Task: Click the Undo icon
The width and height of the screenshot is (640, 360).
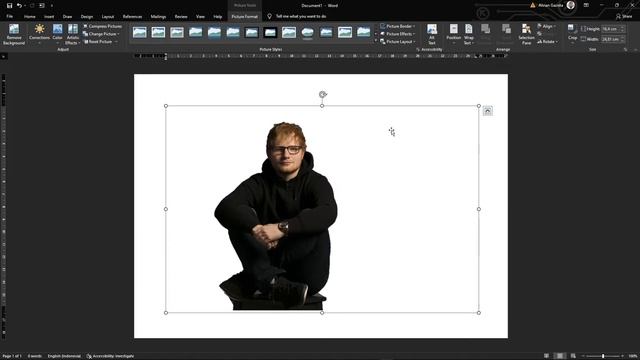Action: click(19, 5)
